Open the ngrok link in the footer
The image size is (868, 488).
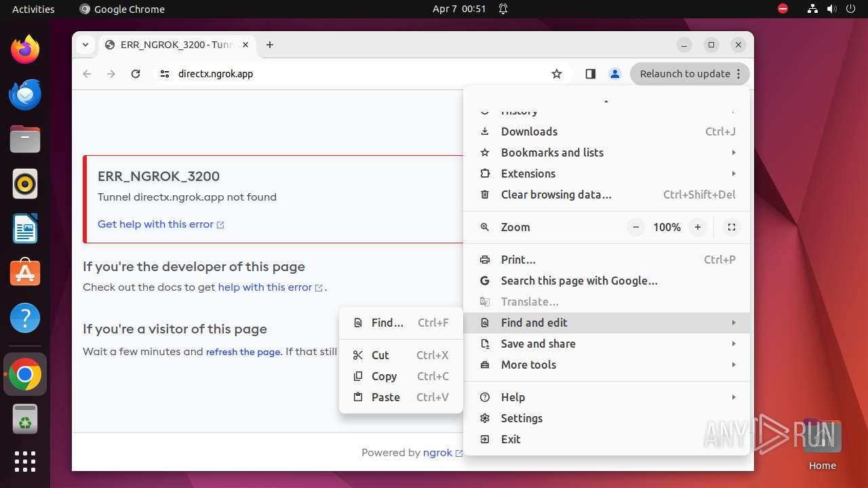click(442, 453)
